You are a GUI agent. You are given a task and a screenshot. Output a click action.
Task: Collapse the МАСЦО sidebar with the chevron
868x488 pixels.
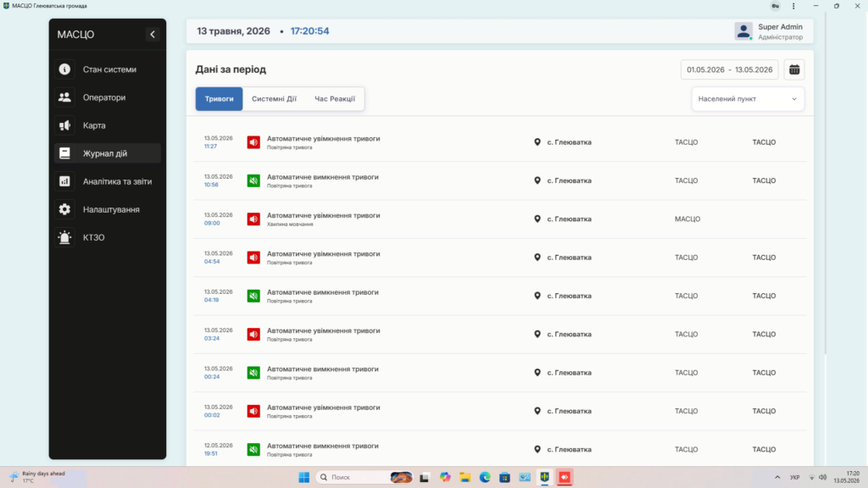point(153,34)
